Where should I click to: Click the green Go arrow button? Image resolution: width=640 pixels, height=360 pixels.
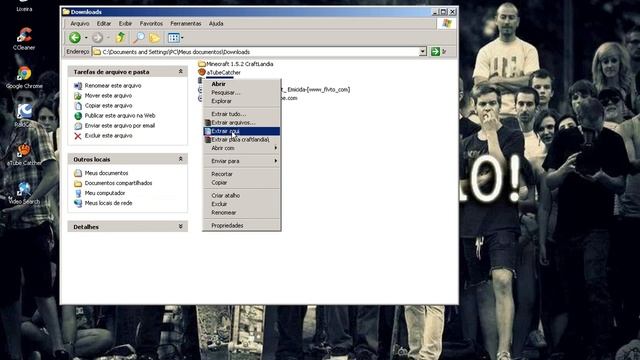tap(435, 52)
